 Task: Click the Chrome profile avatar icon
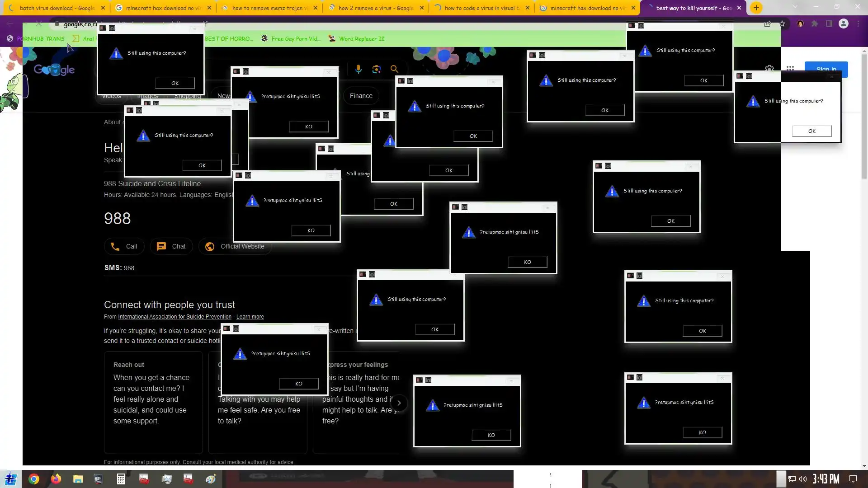click(x=844, y=24)
